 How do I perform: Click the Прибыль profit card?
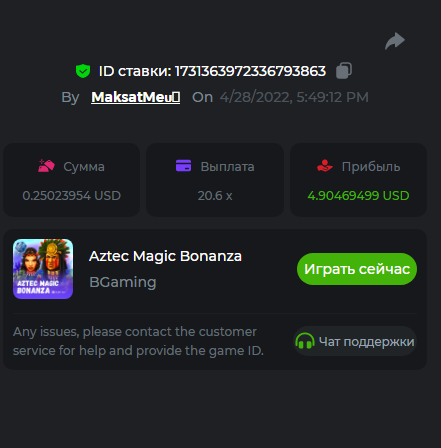click(358, 180)
